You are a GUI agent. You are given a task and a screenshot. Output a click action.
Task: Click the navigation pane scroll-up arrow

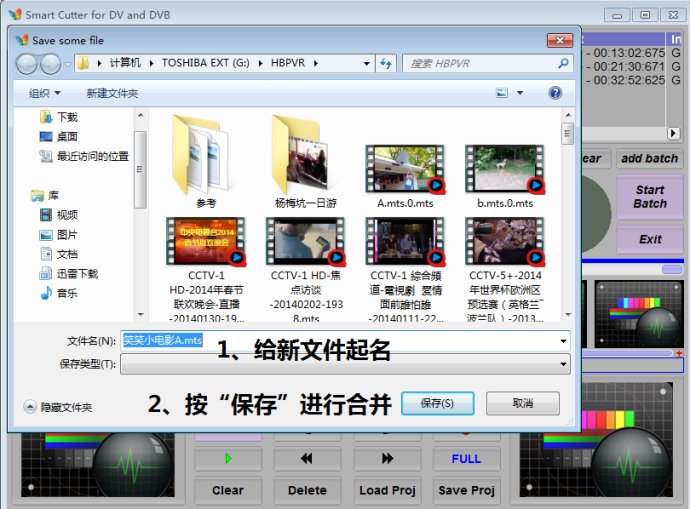point(140,115)
